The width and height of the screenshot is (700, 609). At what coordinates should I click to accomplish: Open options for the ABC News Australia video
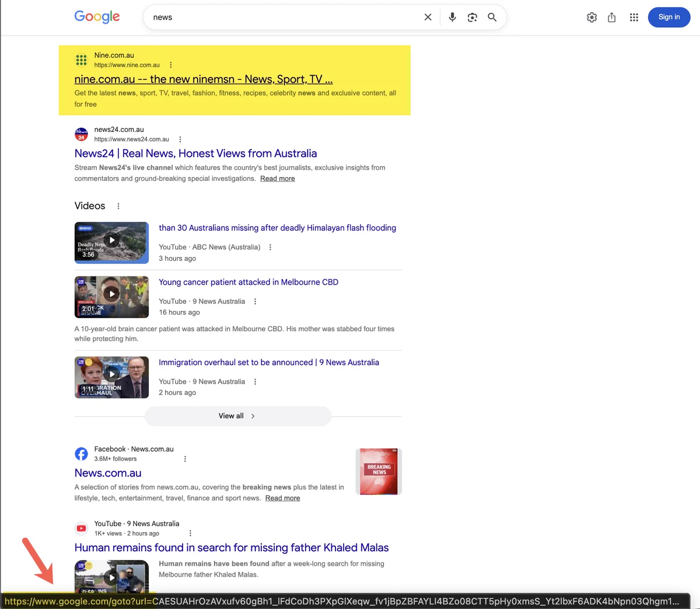tap(270, 247)
